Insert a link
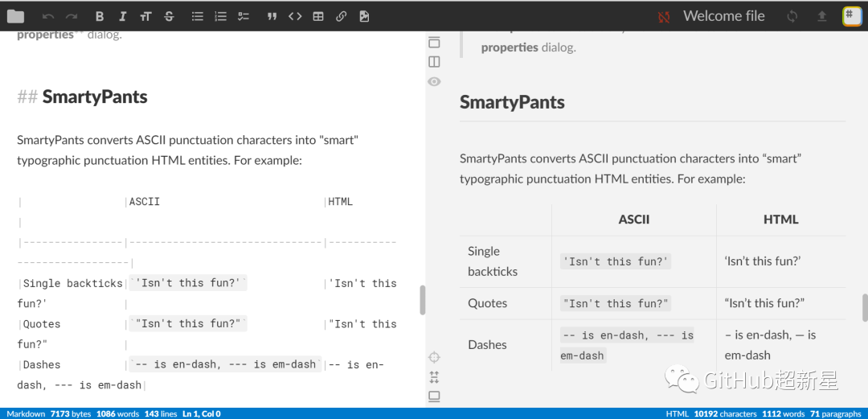This screenshot has width=868, height=419. tap(342, 17)
